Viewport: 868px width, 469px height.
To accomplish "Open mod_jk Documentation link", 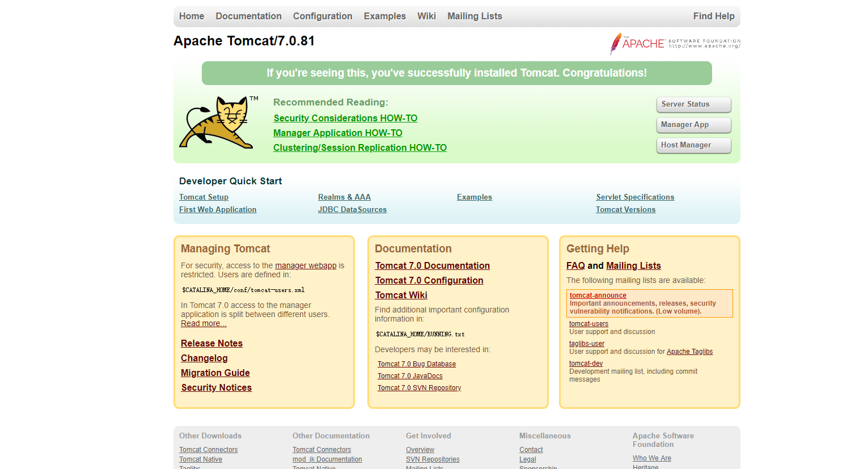I will tap(327, 459).
